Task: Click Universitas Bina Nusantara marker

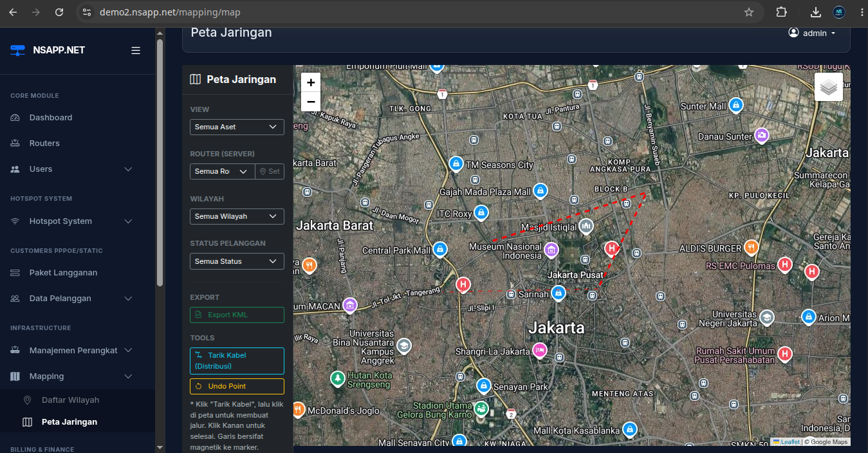Action: click(x=403, y=346)
